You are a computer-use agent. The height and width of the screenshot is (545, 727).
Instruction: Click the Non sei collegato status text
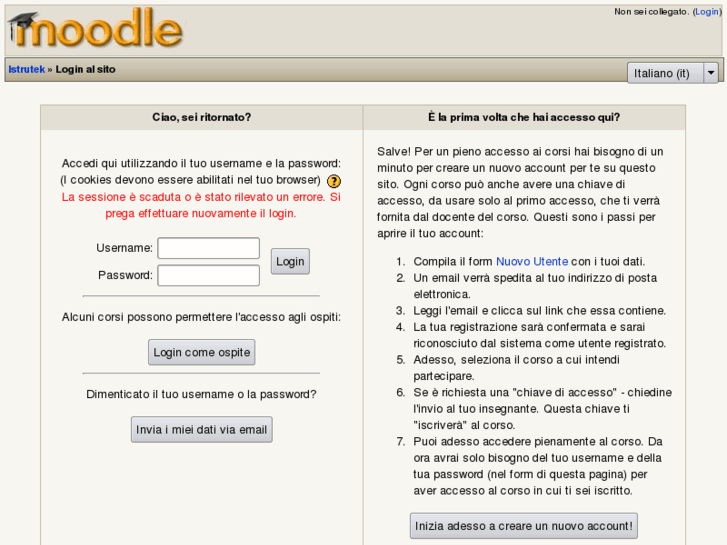coord(651,12)
